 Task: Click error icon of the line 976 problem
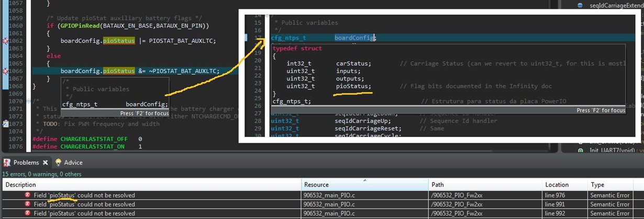point(27,195)
